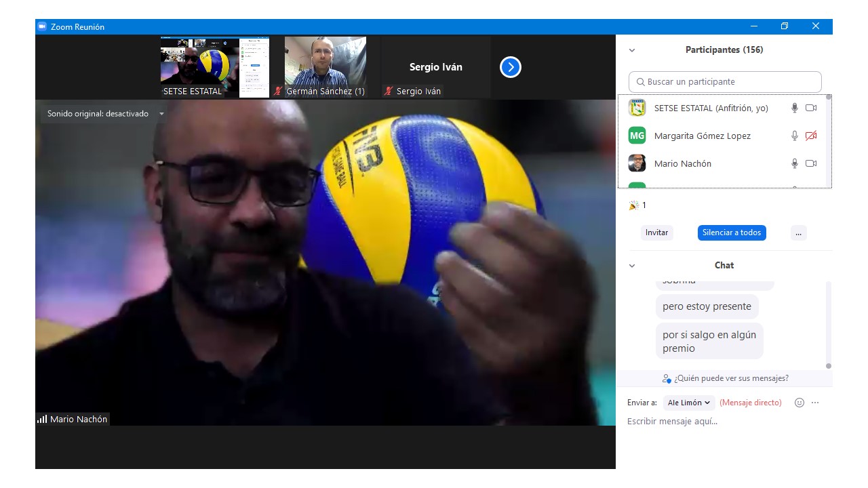Open chat more options ellipsis

point(815,403)
